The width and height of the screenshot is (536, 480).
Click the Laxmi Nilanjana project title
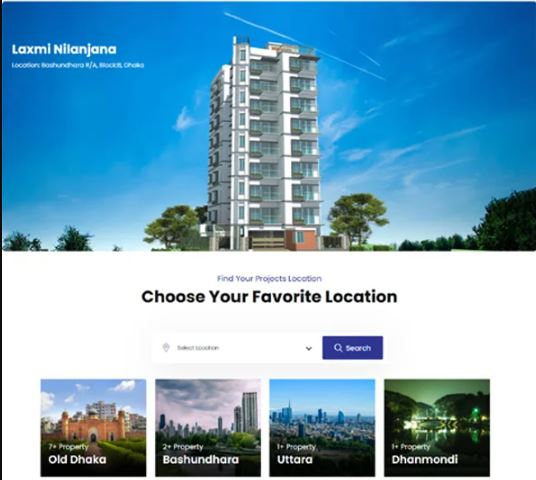pos(64,49)
